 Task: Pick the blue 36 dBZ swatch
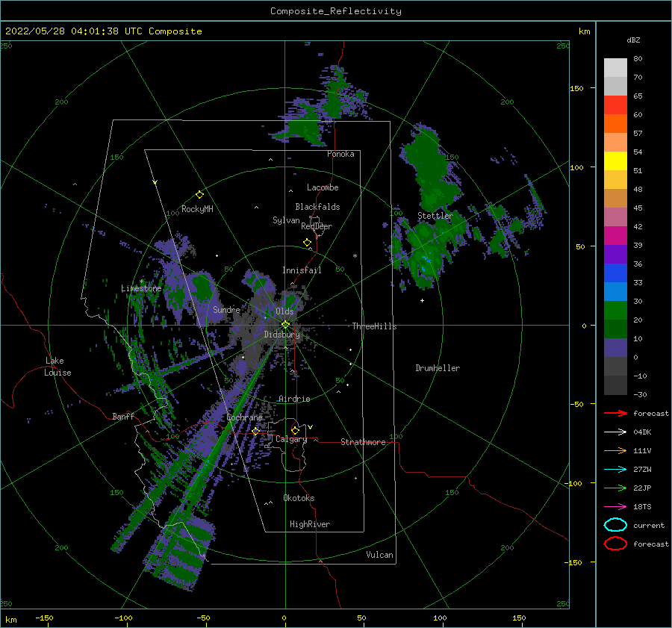(615, 273)
